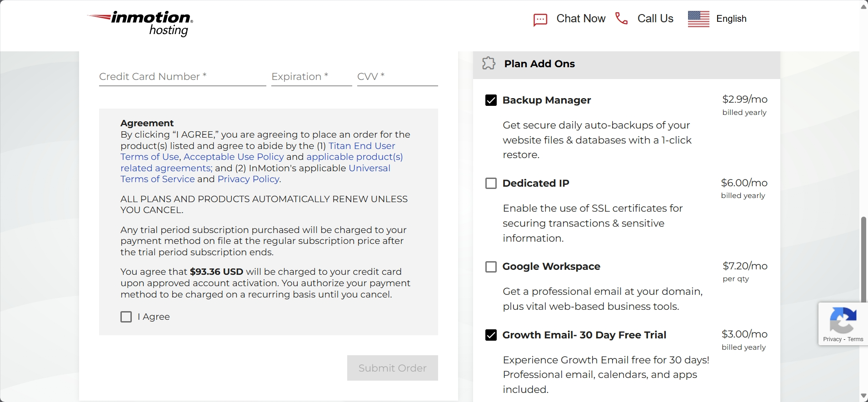Click the page vertical scrollbar thumb
The width and height of the screenshot is (868, 402).
click(x=863, y=259)
